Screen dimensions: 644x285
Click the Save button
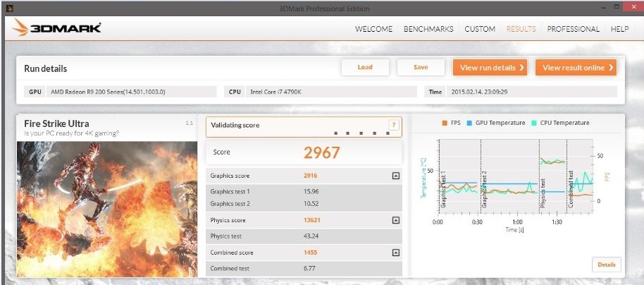421,68
